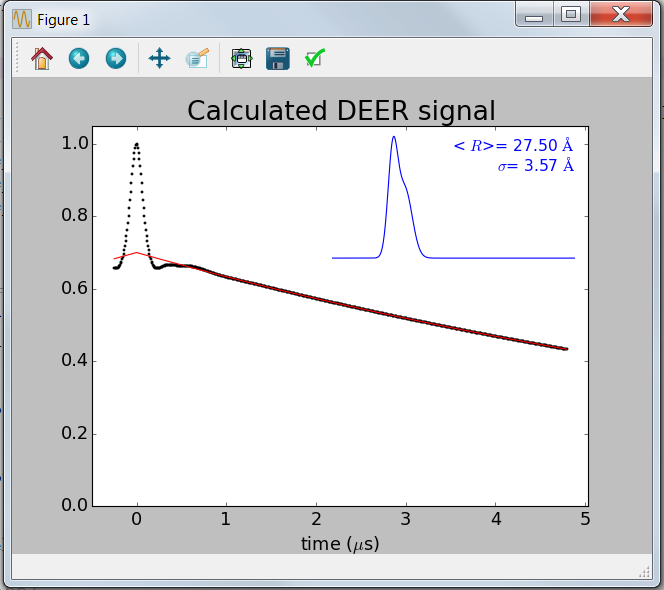Close the Figure 1 window
Image resolution: width=664 pixels, height=590 pixels.
tap(619, 15)
